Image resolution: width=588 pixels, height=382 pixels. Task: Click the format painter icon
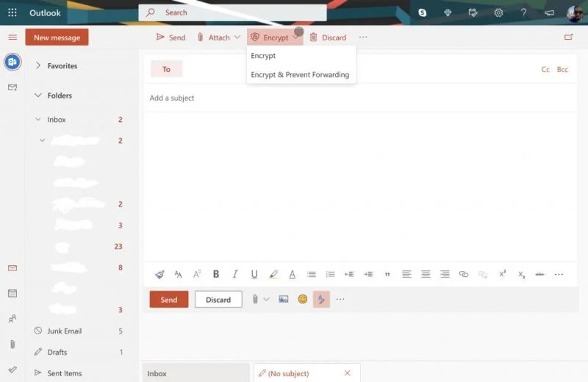[x=159, y=275]
